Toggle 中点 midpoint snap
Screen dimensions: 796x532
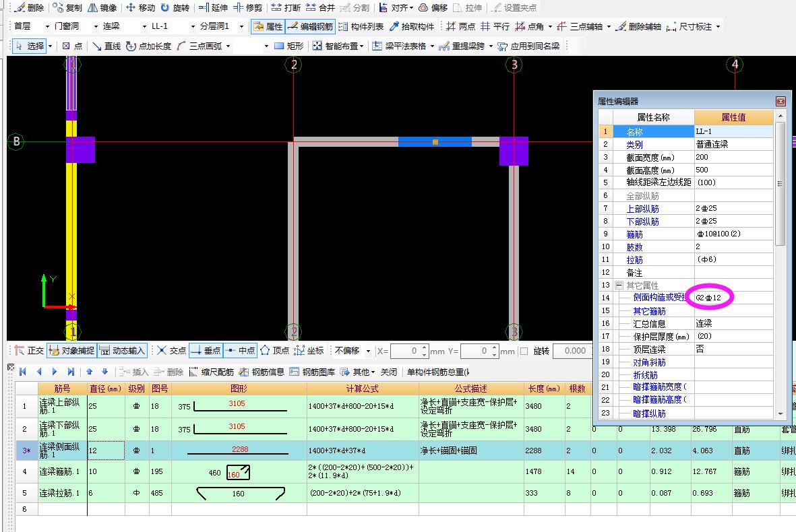(240, 350)
